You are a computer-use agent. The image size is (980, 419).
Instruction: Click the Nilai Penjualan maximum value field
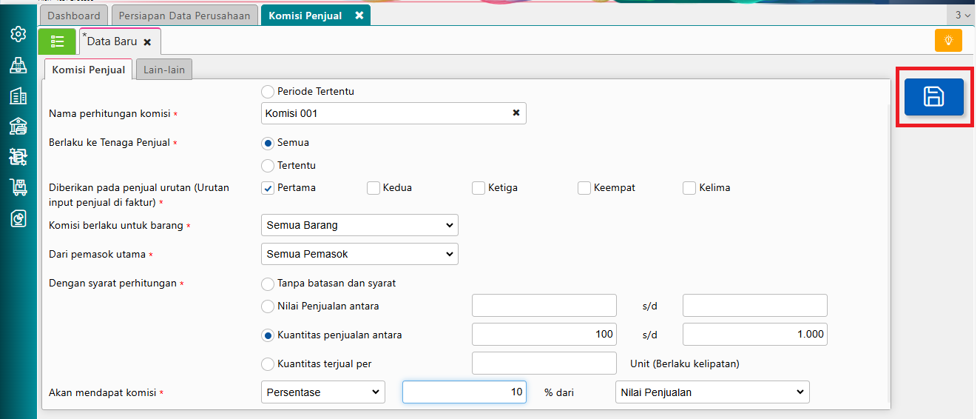[x=755, y=305]
